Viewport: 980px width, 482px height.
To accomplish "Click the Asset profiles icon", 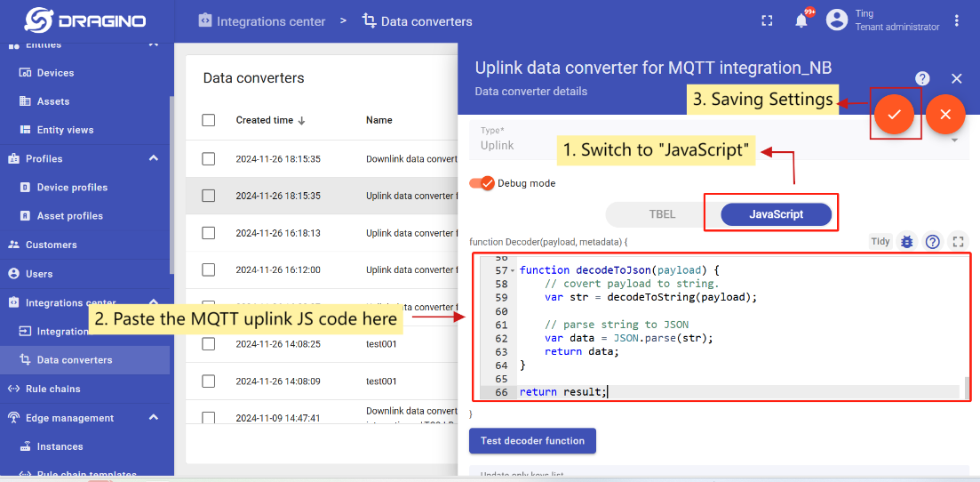I will pos(26,216).
